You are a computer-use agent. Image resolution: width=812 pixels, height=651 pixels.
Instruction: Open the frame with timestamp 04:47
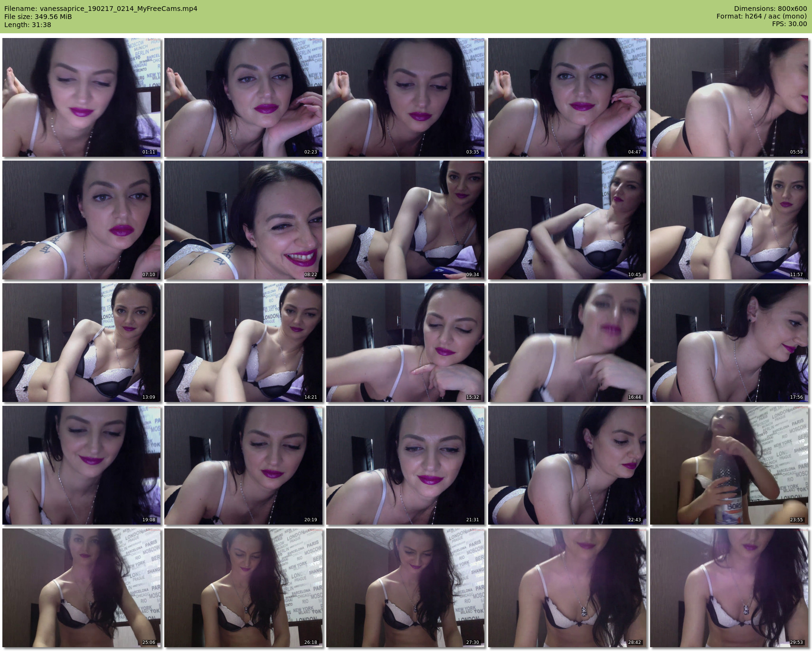[x=567, y=97]
